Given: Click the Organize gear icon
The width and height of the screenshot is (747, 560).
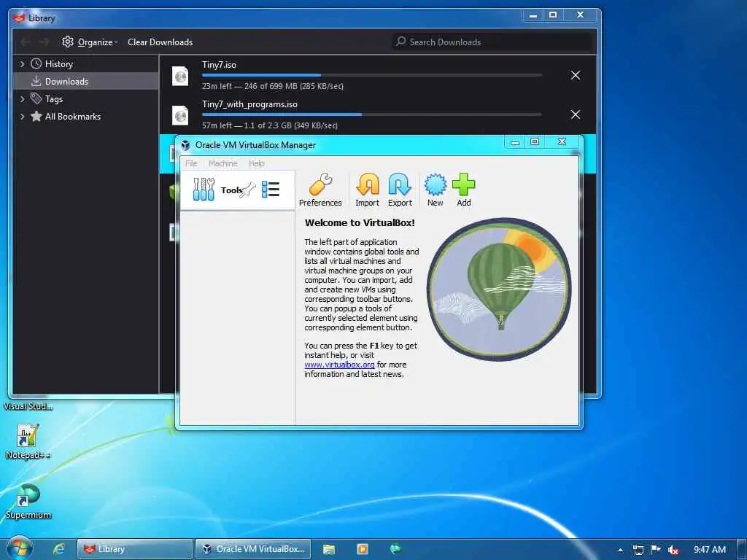Looking at the screenshot, I should coord(68,42).
